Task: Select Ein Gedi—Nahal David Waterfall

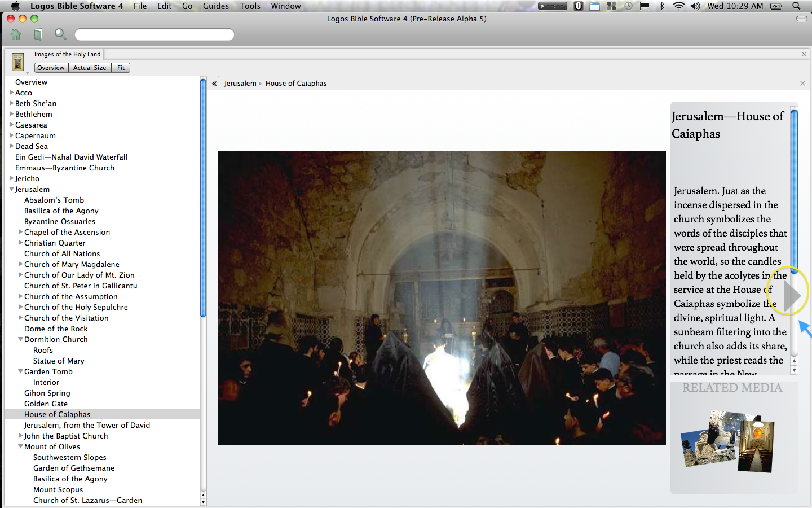Action: [71, 157]
